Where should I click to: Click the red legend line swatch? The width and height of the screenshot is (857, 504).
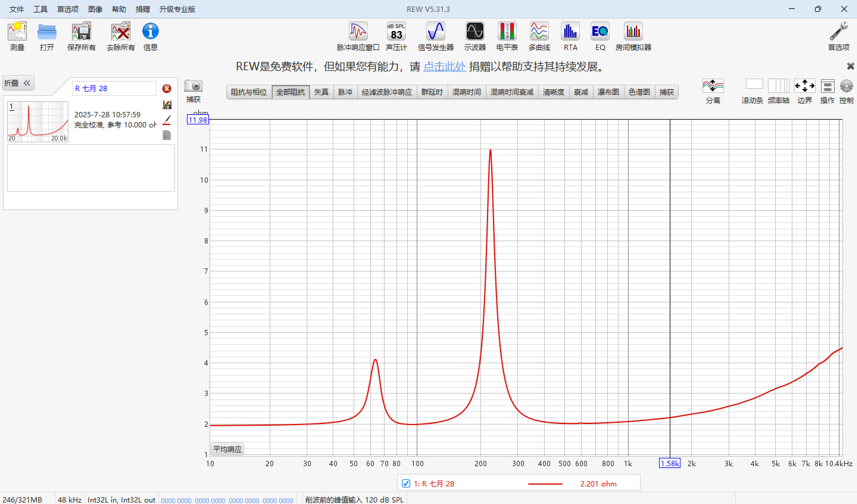(x=545, y=484)
